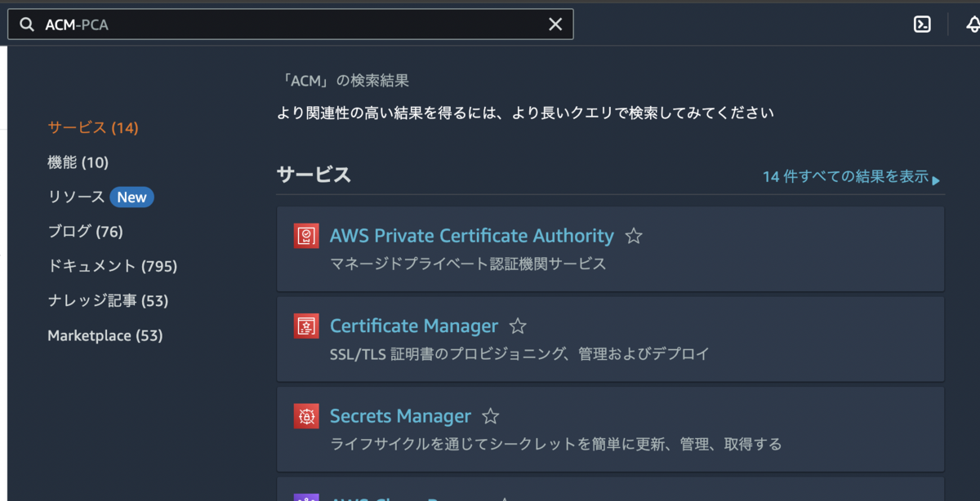Viewport: 980px width, 501px height.
Task: Open Secrets Manager link
Action: 400,416
